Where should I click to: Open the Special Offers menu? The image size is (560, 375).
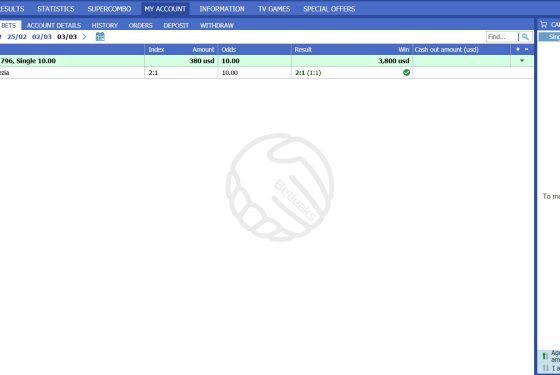click(x=329, y=9)
